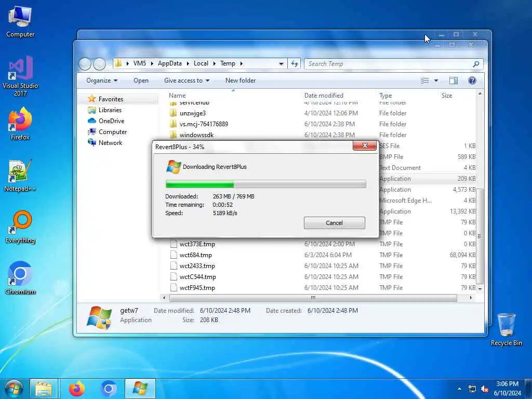Select the wctF945.tmp file
Image resolution: width=532 pixels, height=399 pixels.
point(197,287)
